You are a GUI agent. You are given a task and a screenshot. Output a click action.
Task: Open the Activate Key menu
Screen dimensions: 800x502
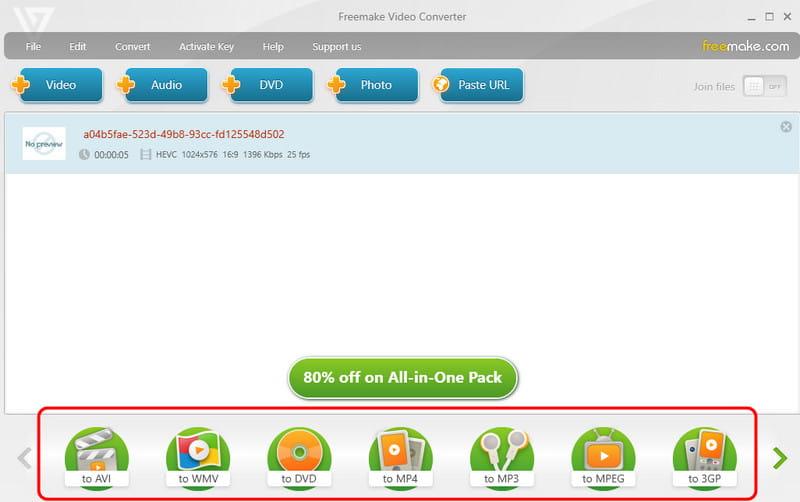coord(206,47)
